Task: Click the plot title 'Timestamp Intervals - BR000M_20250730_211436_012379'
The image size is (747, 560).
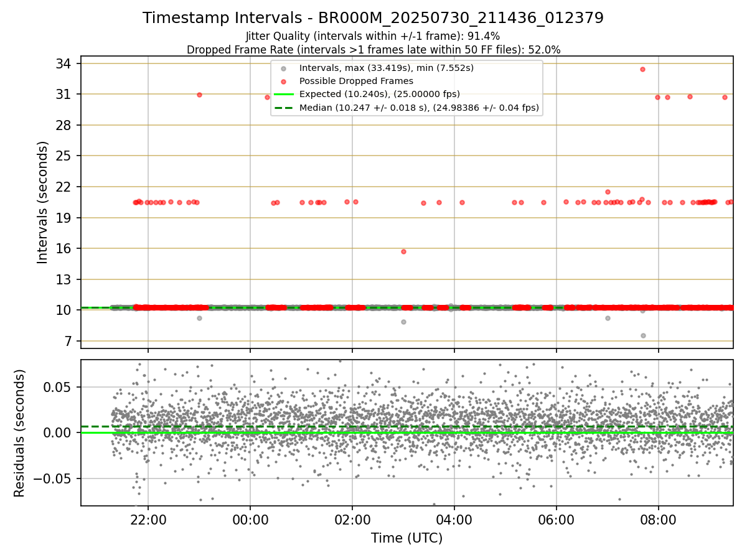Action: 373,18
